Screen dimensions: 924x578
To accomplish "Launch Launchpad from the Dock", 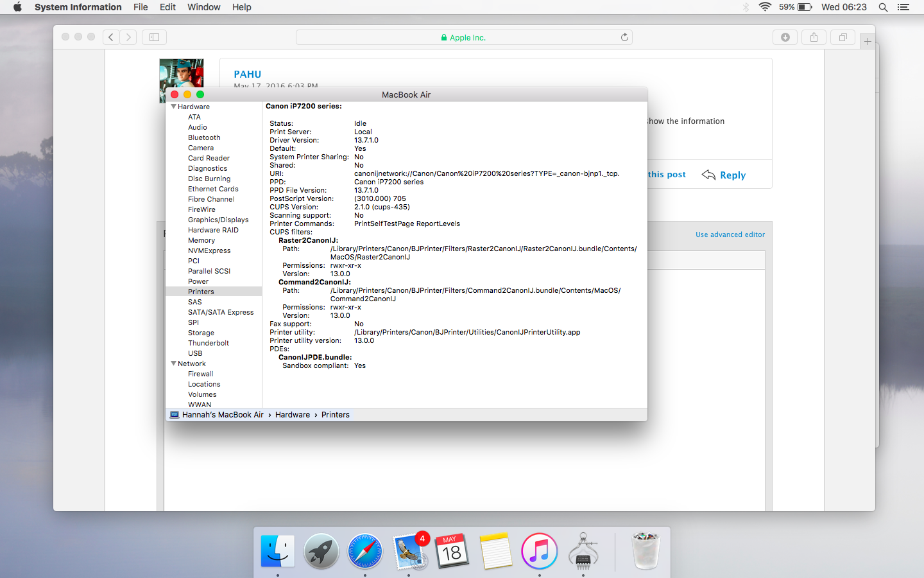I will pos(321,552).
